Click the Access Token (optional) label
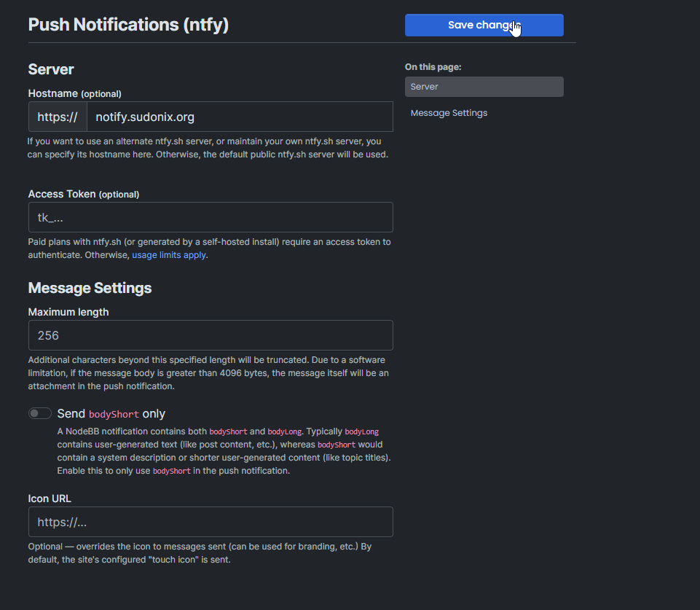700x610 pixels. pyautogui.click(x=83, y=194)
